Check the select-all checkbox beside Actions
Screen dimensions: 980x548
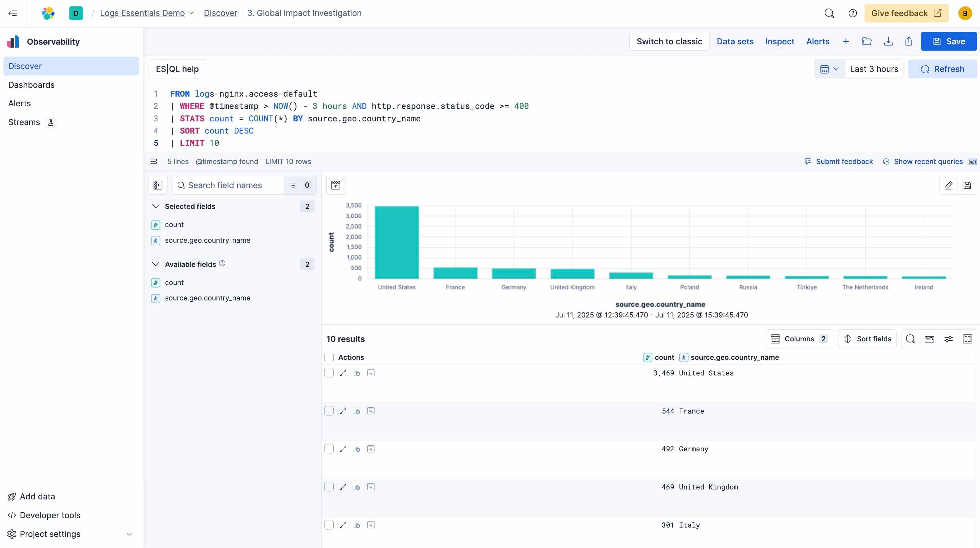(x=329, y=357)
